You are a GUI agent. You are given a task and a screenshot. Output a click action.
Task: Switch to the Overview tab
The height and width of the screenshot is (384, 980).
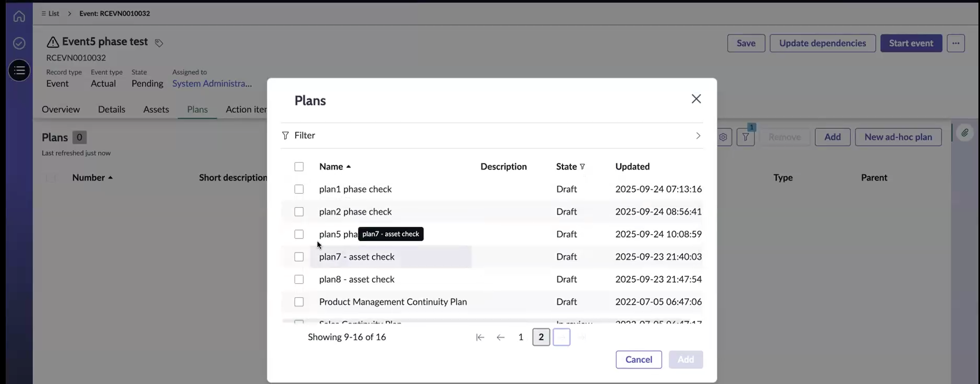pyautogui.click(x=61, y=110)
